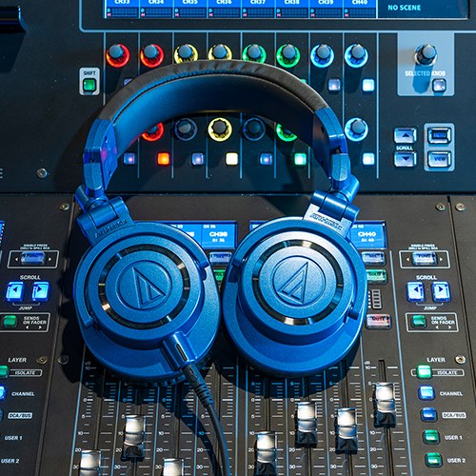The image size is (476, 476).
Task: Enable the green Isolate button in right-hand section
Action: point(425,371)
